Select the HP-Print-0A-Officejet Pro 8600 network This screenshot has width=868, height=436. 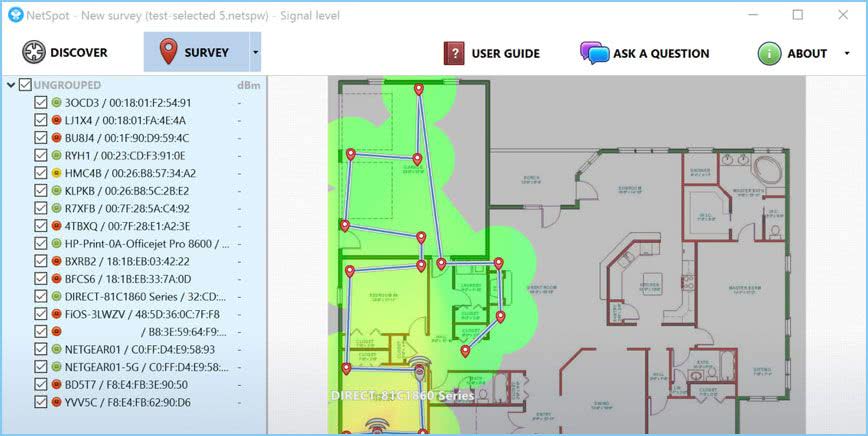tap(147, 243)
